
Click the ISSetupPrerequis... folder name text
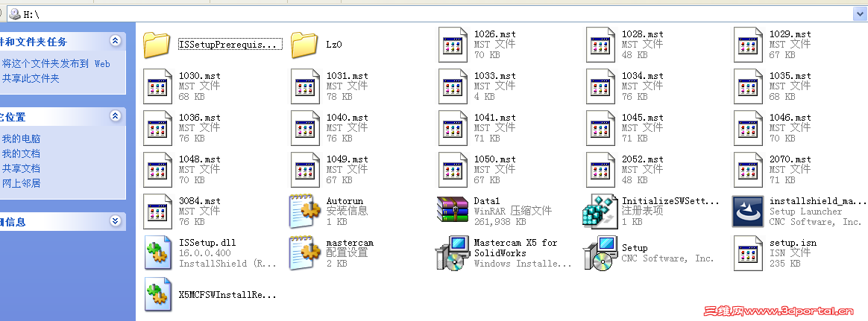pyautogui.click(x=230, y=45)
